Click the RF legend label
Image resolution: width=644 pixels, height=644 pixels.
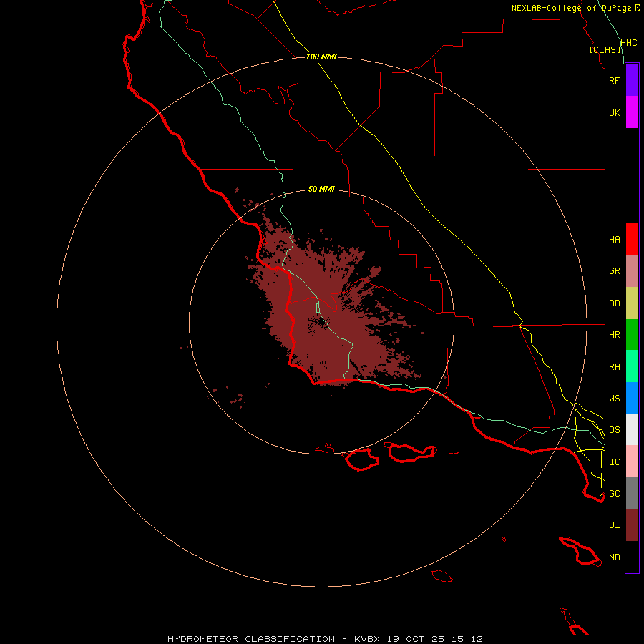click(614, 80)
